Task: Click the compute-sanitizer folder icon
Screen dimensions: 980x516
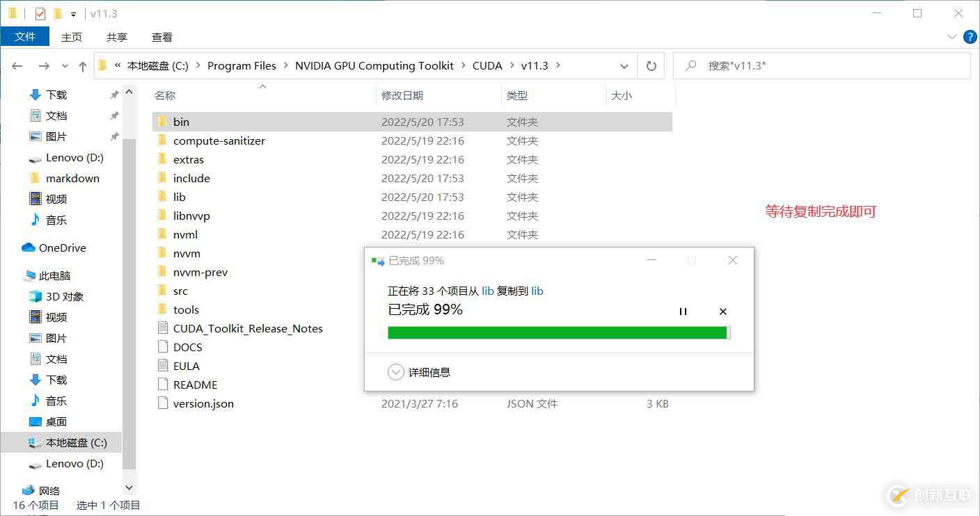Action: 162,140
